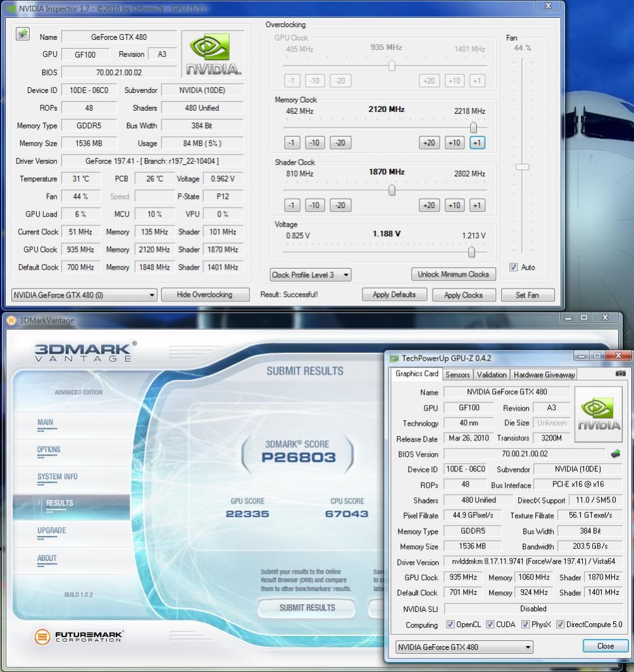Switch to the Sensors tab in GPU-Z
The height and width of the screenshot is (672, 634).
457,375
